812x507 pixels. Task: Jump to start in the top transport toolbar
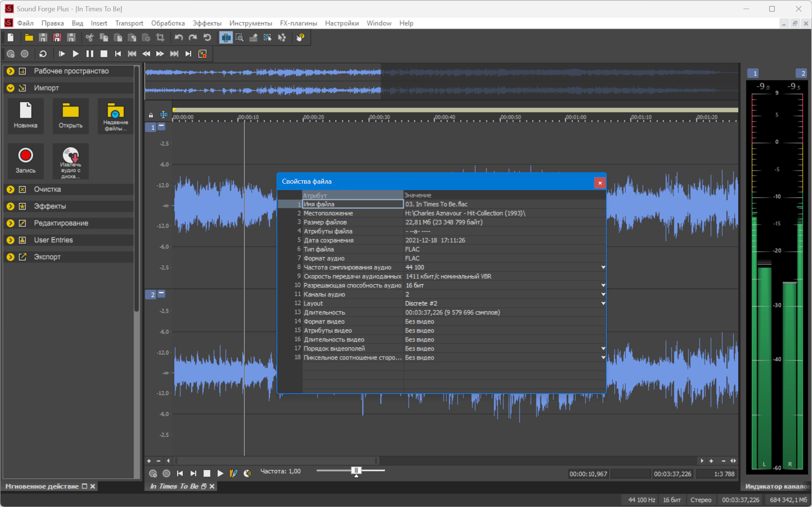click(x=118, y=54)
